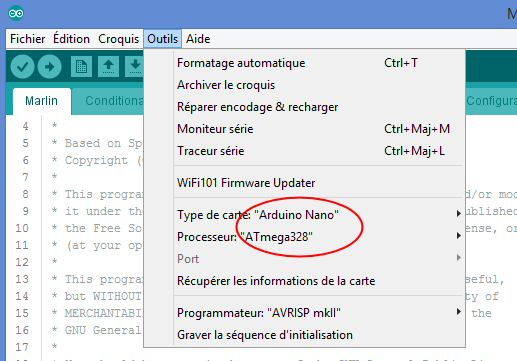Screen dimensions: 517x361
Task: Click the Save sketch down-arrow icon
Action: coord(134,67)
